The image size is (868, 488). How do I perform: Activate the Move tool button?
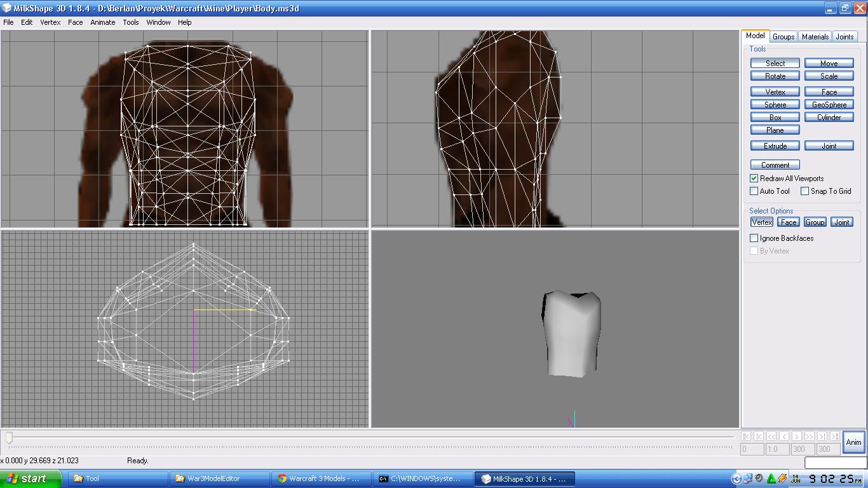click(829, 64)
